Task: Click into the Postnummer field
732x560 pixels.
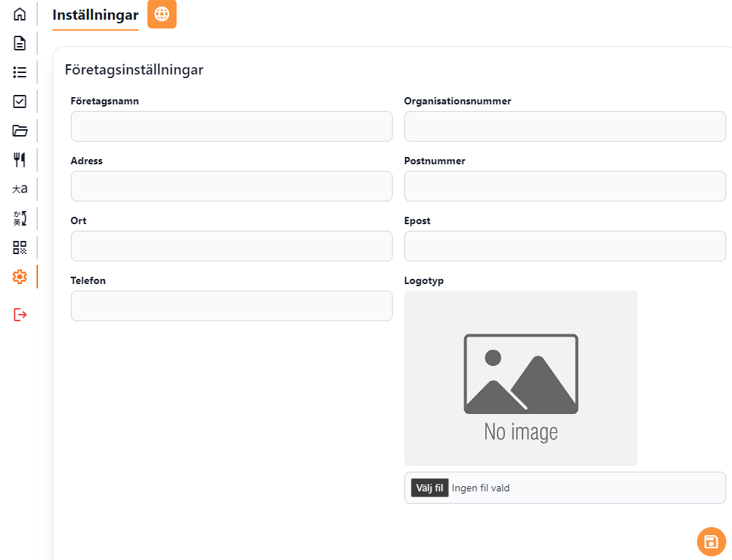Action: [565, 186]
